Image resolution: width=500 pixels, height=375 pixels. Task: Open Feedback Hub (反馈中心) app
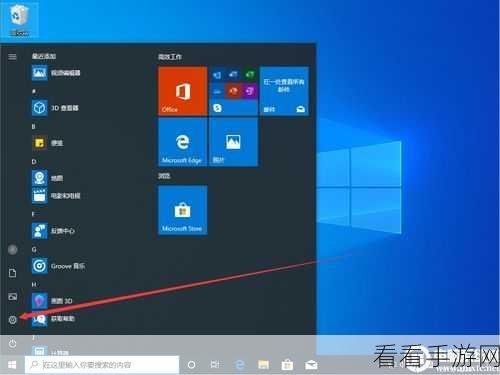pyautogui.click(x=53, y=231)
